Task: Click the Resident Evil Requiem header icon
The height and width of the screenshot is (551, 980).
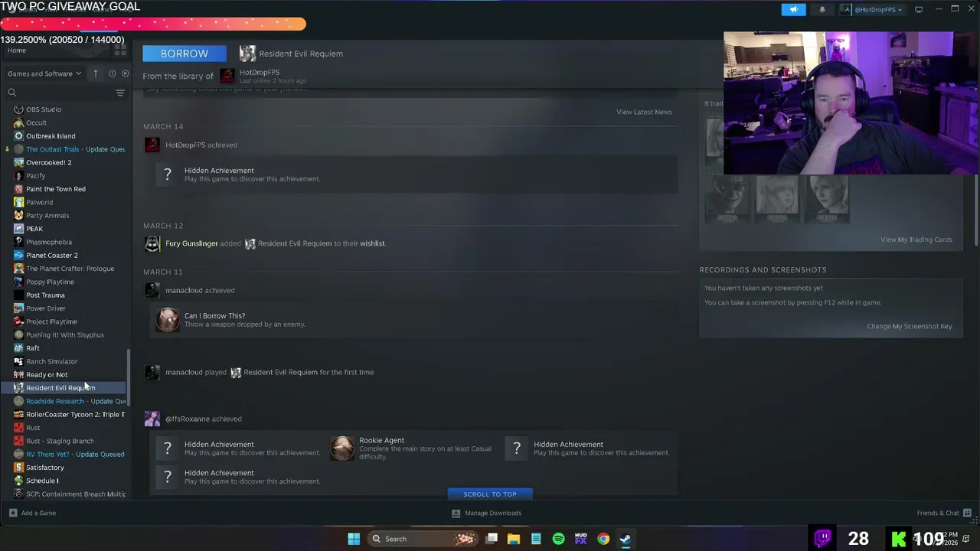Action: (247, 54)
